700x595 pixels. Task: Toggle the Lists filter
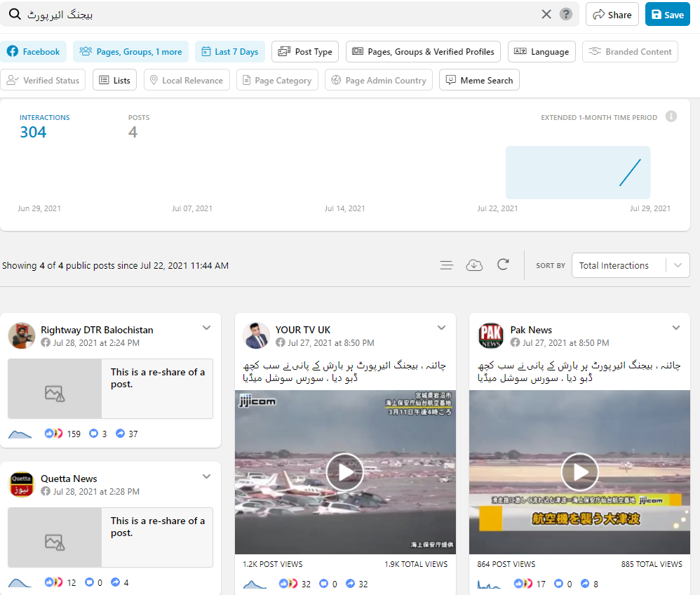114,80
